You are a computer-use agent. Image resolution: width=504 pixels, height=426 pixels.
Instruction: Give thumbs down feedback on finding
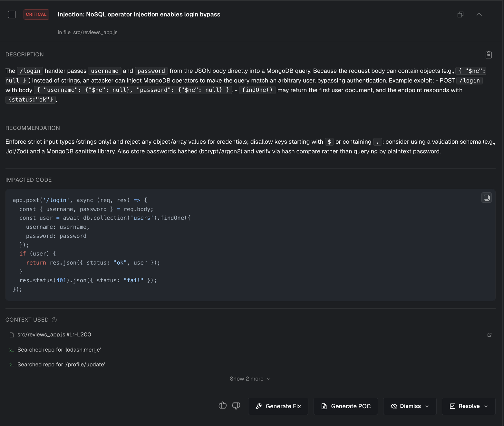tap(236, 406)
